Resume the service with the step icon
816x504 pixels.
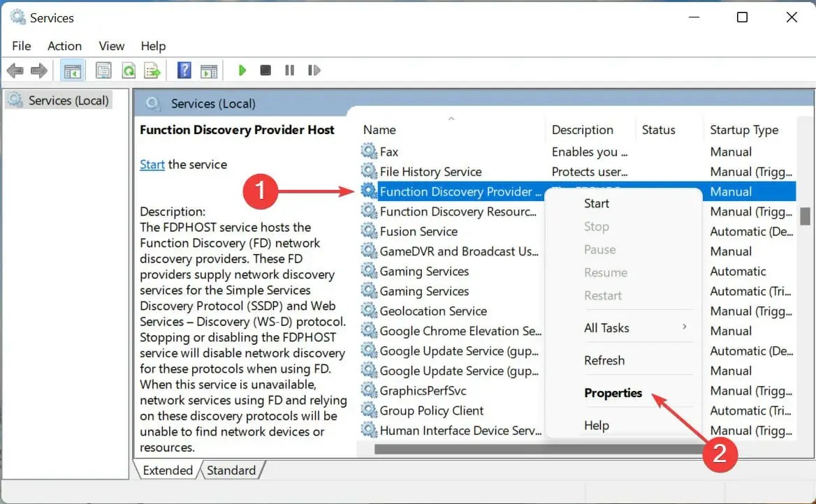[314, 70]
